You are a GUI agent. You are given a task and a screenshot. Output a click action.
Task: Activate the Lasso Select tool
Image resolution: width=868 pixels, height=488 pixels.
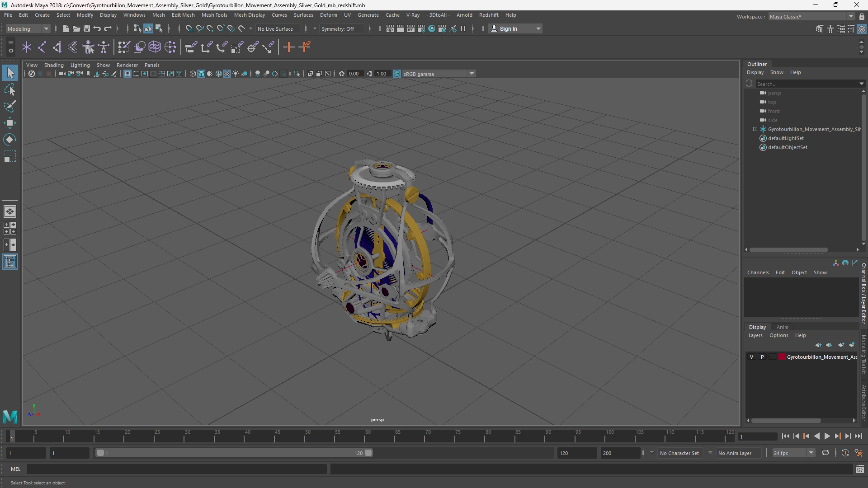10,89
